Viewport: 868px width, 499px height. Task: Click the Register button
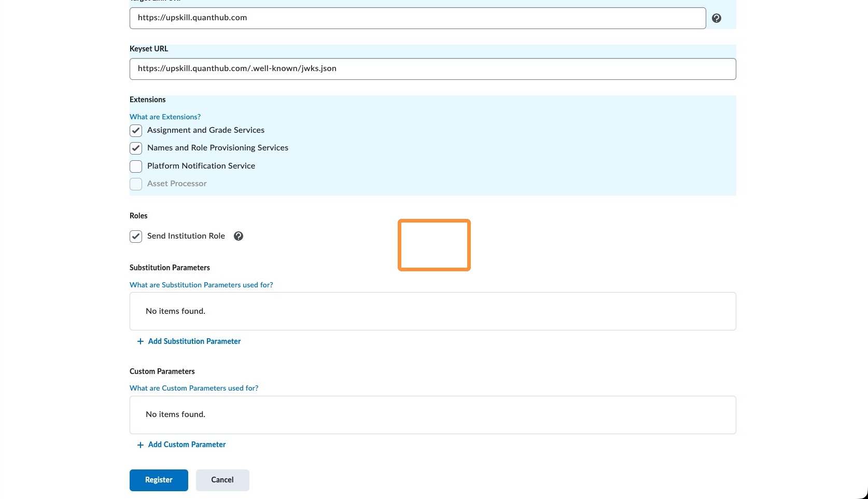click(159, 480)
